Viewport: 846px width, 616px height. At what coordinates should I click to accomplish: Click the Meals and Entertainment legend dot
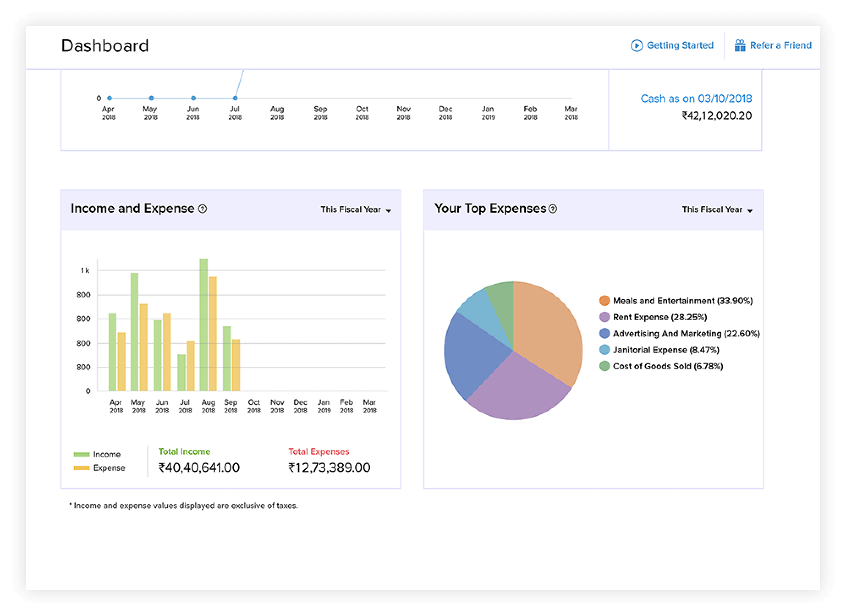604,301
